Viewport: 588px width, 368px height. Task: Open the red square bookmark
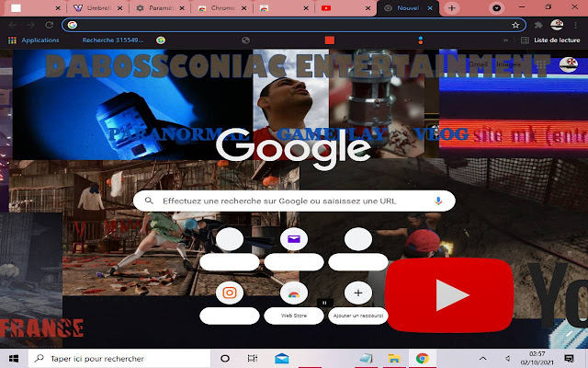click(330, 40)
